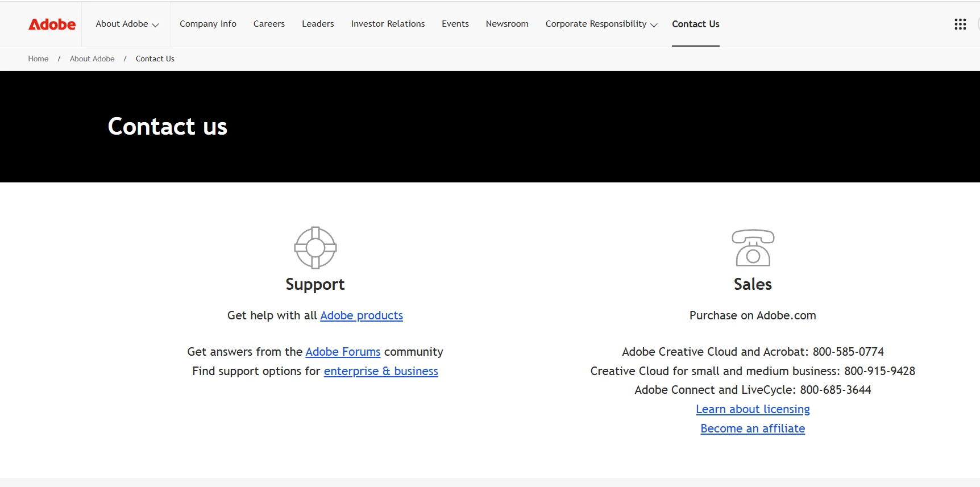
Task: Visit the Newsroom page
Action: tap(507, 24)
